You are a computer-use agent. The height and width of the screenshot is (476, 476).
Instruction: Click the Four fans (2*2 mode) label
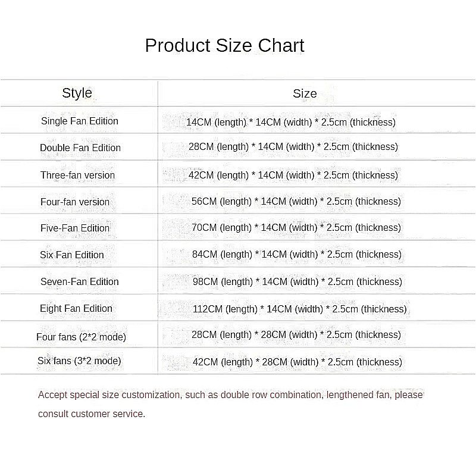[81, 337]
